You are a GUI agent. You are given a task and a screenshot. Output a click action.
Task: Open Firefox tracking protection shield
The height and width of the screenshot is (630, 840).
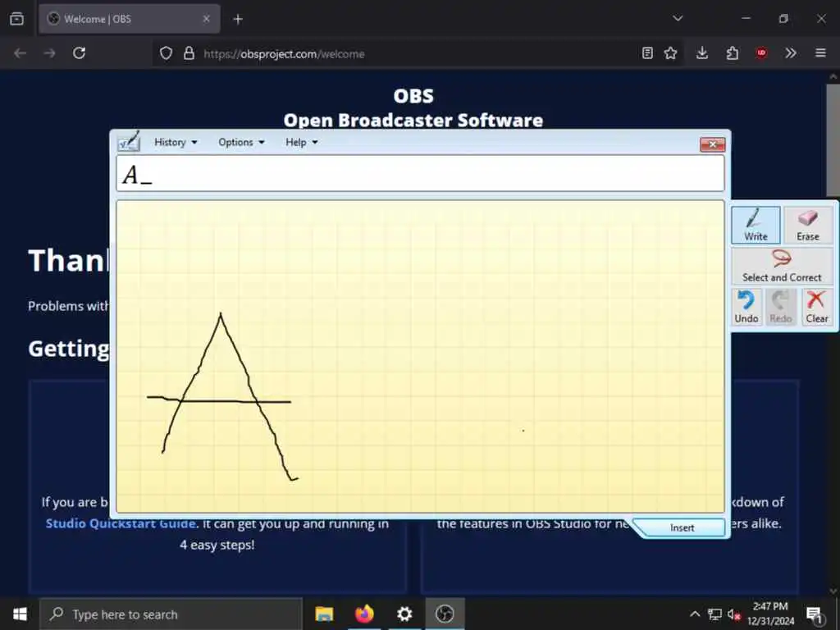pos(166,53)
